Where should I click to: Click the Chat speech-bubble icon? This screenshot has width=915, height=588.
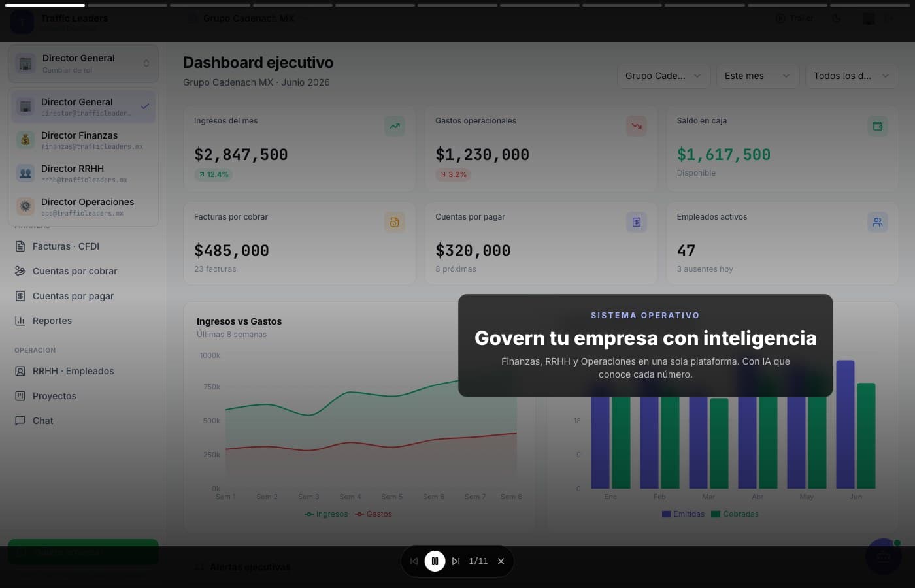point(20,421)
